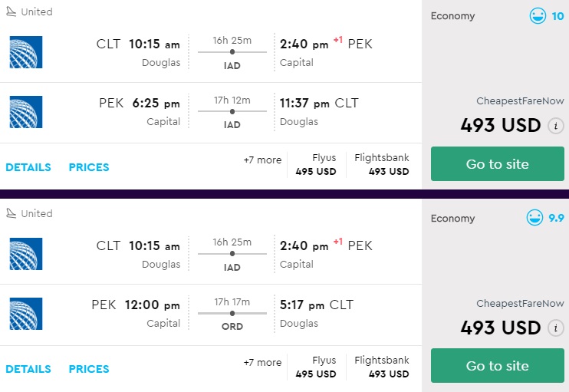
Task: Expand the +7 more providers in second result
Action: [262, 363]
